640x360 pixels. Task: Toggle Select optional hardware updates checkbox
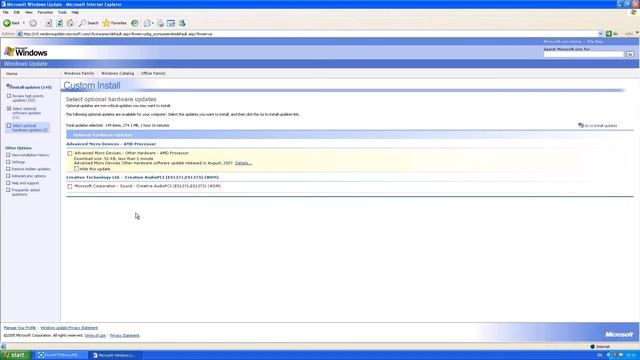(x=9, y=126)
